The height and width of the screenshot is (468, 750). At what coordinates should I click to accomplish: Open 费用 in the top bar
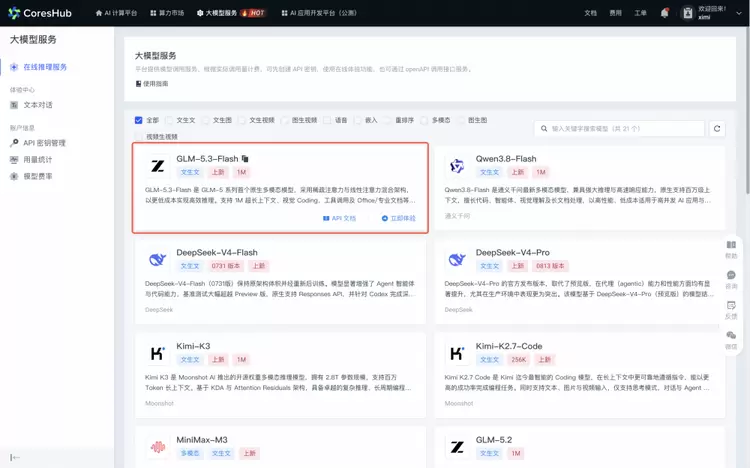(615, 13)
